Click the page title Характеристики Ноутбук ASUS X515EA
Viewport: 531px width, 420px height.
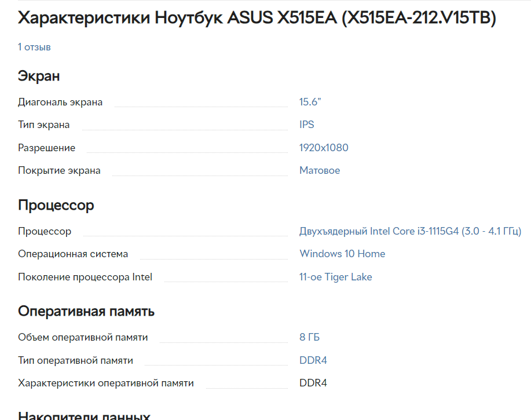click(257, 17)
